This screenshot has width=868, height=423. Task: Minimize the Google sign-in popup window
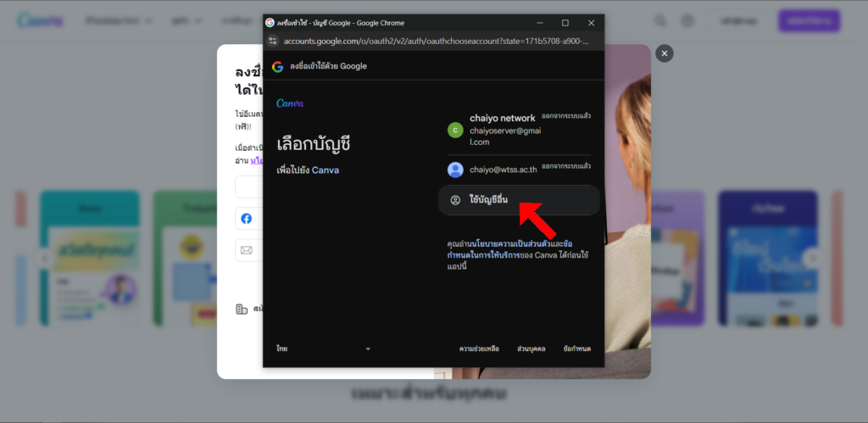(539, 23)
